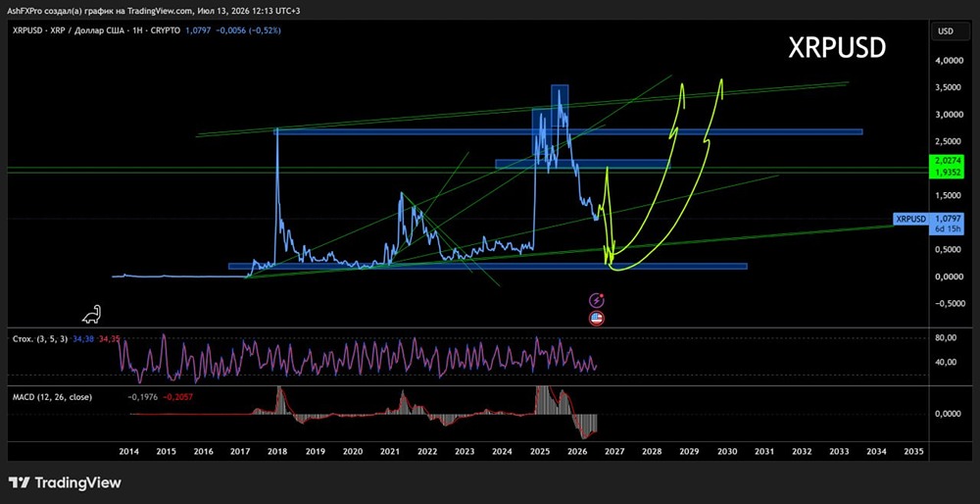Click the dinosaur logo icon on chart
Image resolution: width=980 pixels, height=504 pixels.
92,315
